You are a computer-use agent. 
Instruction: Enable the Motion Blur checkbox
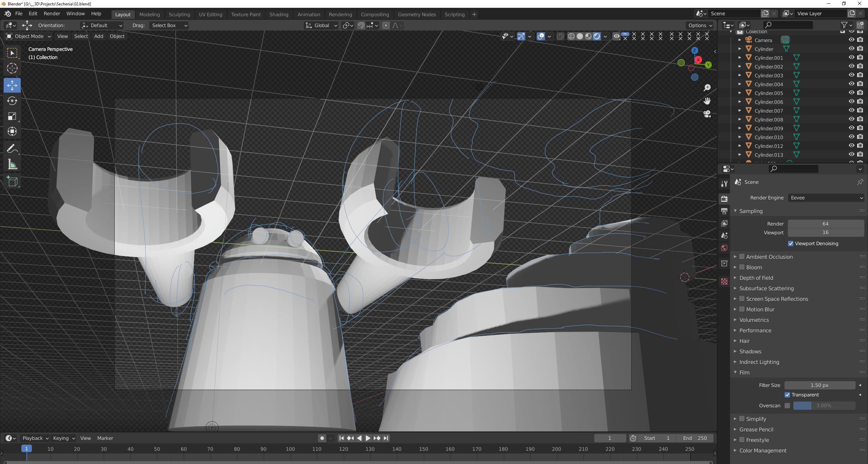[742, 309]
